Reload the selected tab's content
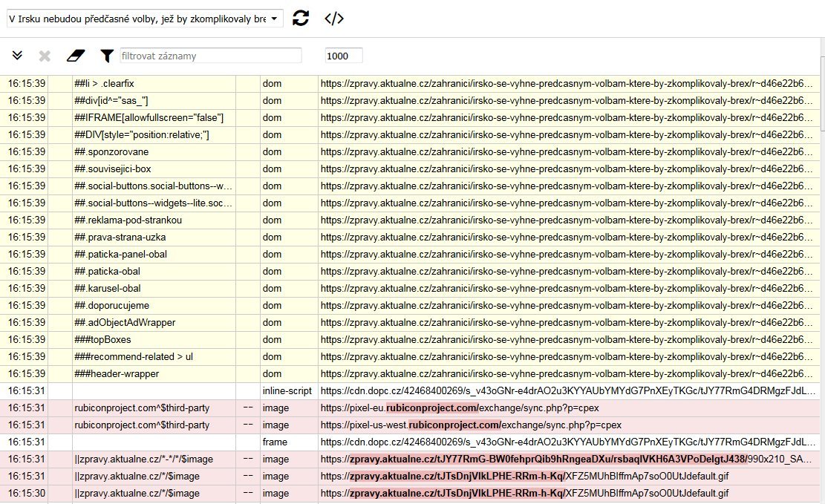 coord(300,19)
